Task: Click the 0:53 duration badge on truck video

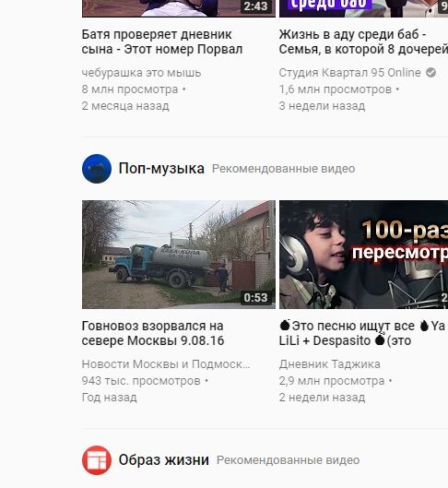Action: coord(255,298)
